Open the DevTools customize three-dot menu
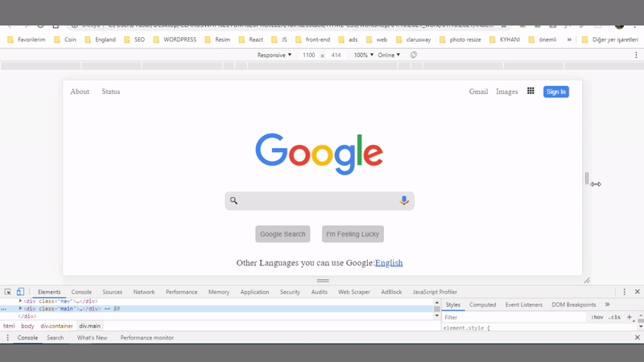 coord(625,292)
